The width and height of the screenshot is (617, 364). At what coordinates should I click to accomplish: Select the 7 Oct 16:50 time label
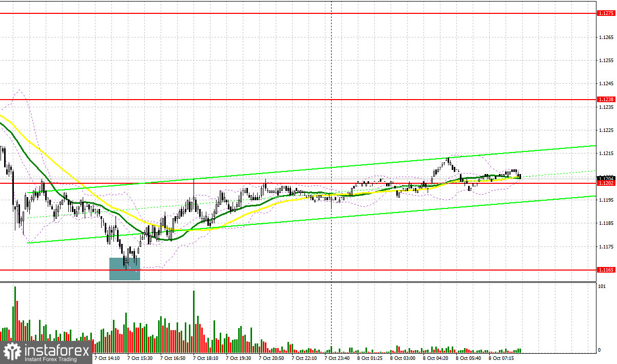[x=172, y=357]
